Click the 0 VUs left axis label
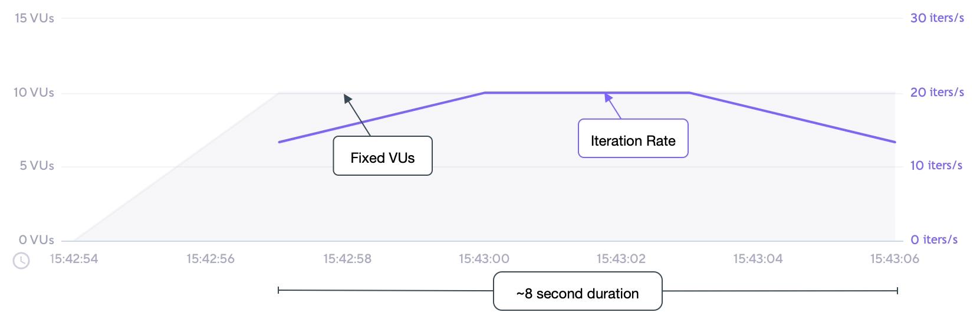980x322 pixels. click(x=36, y=240)
